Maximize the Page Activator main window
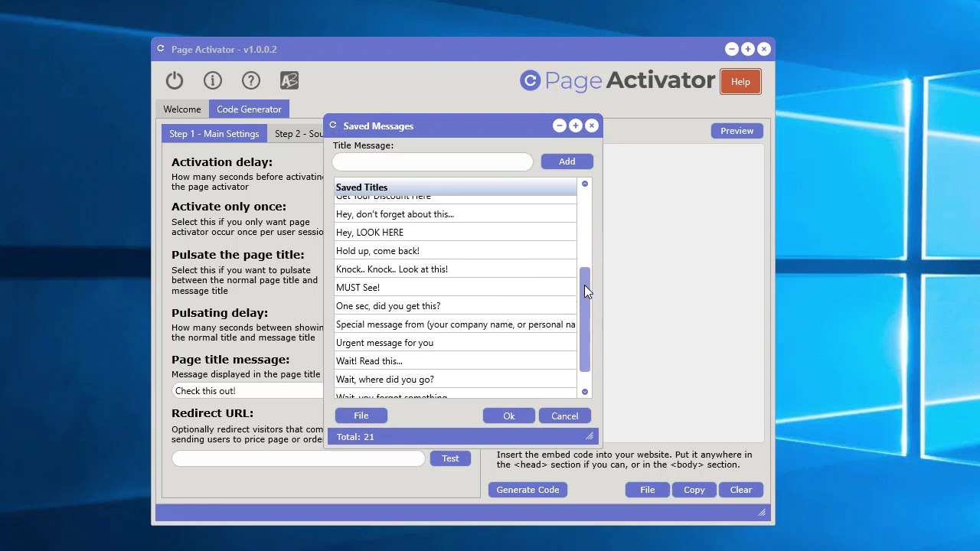Screen dimensions: 980x551 [748, 50]
